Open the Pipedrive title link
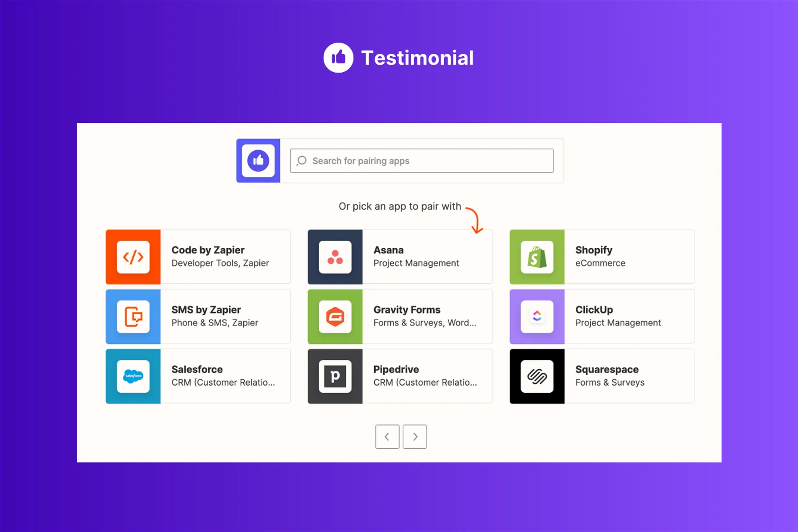Viewport: 798px width, 532px height. coord(396,369)
